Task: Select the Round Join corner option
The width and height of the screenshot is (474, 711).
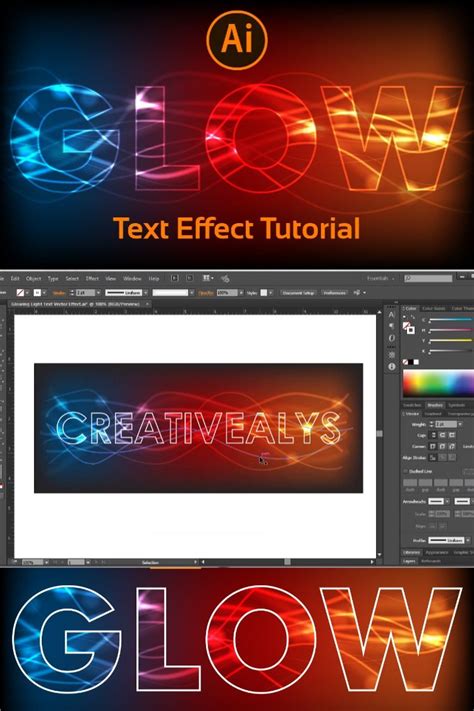Action: click(442, 446)
